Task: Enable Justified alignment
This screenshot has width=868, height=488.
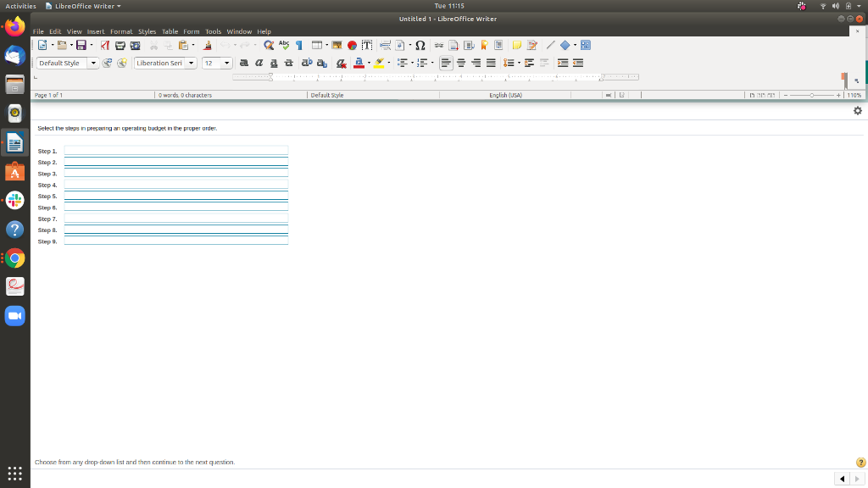Action: coord(491,63)
